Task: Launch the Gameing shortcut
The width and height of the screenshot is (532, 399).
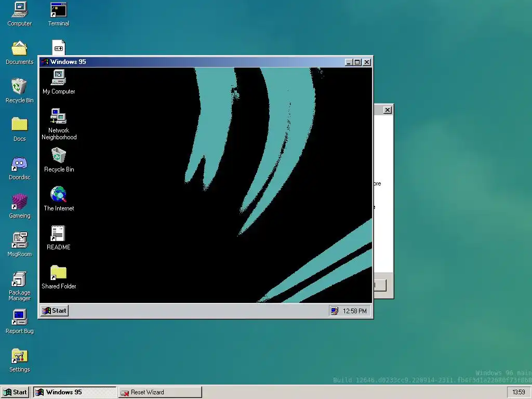Action: (19, 206)
